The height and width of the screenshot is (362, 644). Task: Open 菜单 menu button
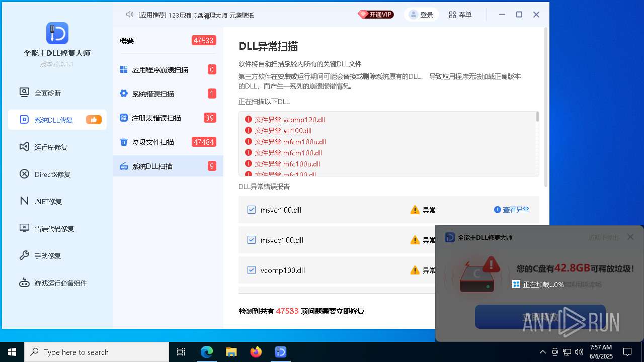[x=460, y=15]
